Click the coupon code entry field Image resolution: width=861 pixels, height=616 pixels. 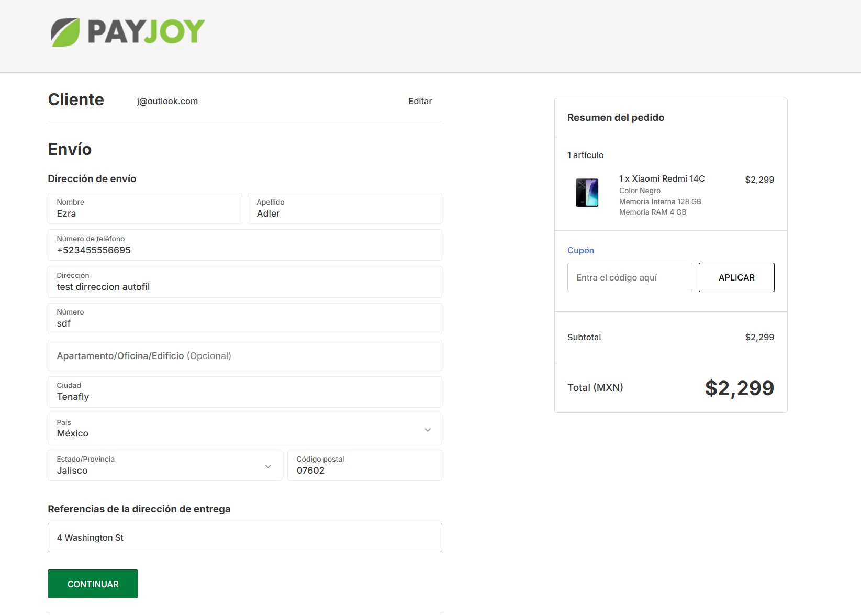click(629, 277)
